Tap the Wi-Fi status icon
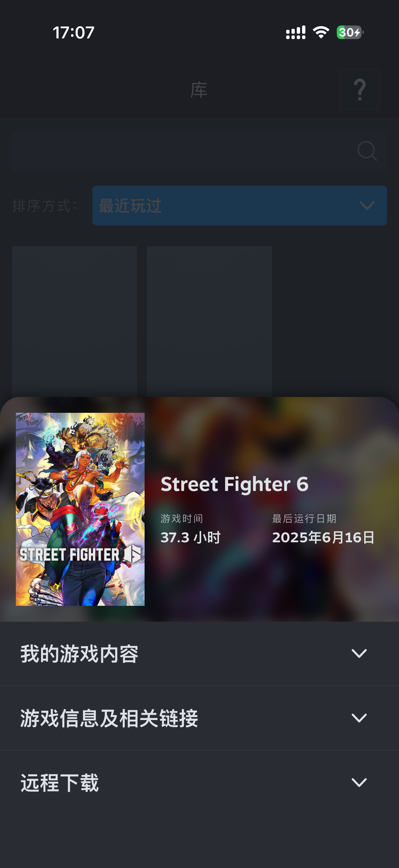The height and width of the screenshot is (868, 399). 321,32
